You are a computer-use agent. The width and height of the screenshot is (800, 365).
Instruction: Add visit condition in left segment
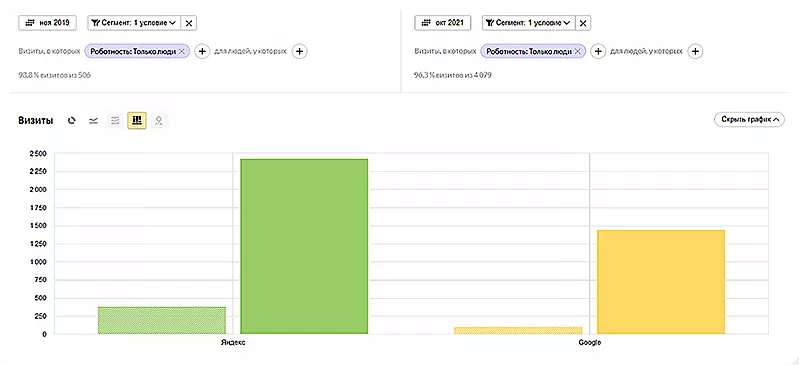coord(202,52)
